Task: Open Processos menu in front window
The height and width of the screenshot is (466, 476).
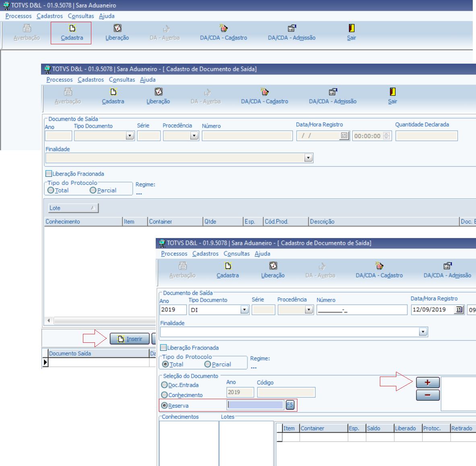Action: click(174, 253)
